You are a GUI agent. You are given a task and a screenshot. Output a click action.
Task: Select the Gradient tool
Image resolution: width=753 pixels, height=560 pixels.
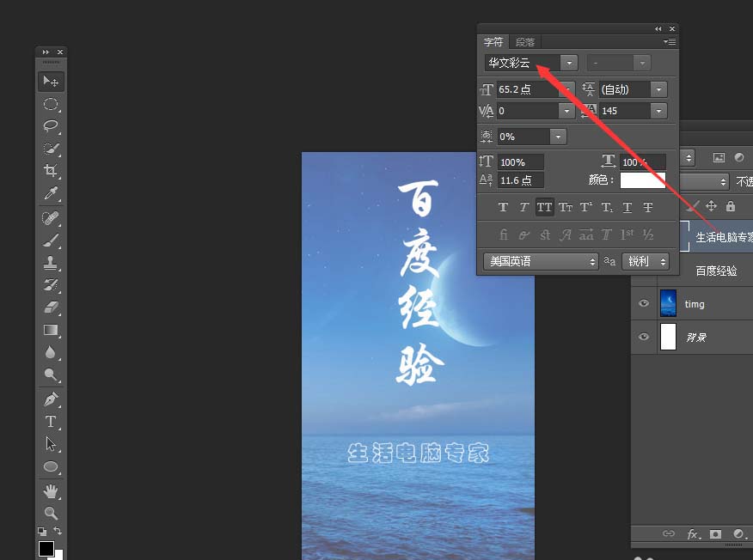tap(51, 330)
